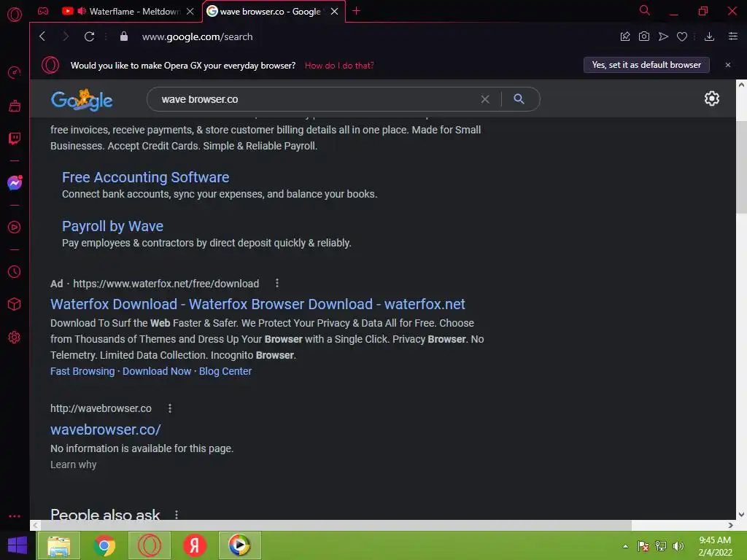The image size is (747, 560).
Task: Submit Google search with magnifier button
Action: [x=519, y=98]
